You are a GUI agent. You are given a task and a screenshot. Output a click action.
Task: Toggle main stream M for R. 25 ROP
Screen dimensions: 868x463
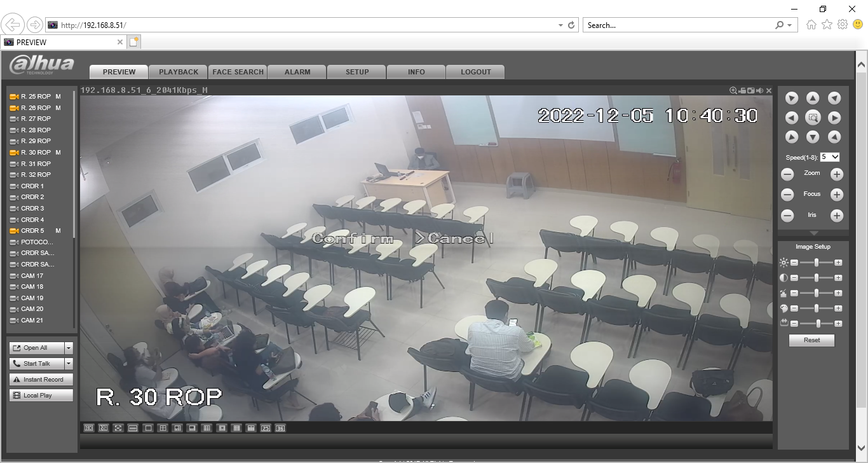click(58, 97)
